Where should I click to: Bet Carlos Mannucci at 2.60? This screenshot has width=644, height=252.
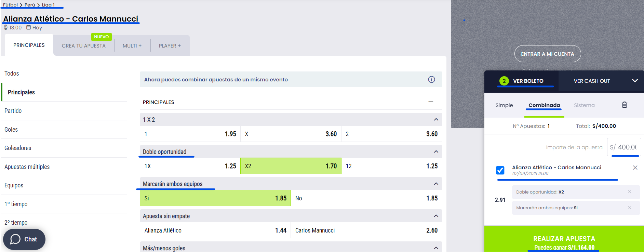point(366,230)
